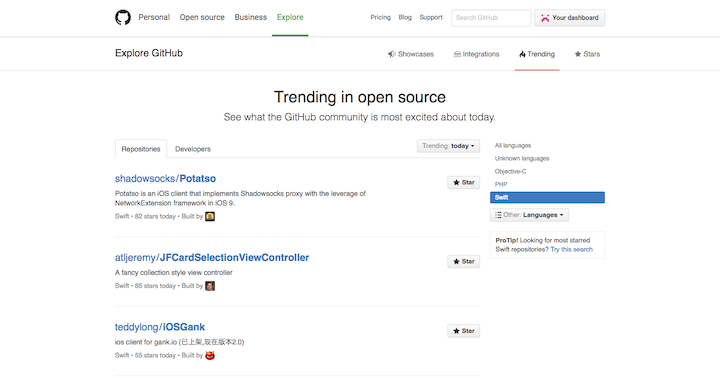Screen dimensions: 720x378
Task: Open the Showcases tab
Action: tap(411, 54)
